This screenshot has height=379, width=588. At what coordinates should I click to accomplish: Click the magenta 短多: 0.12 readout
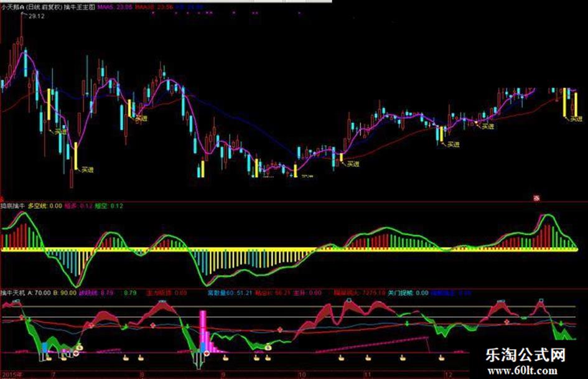[78, 205]
